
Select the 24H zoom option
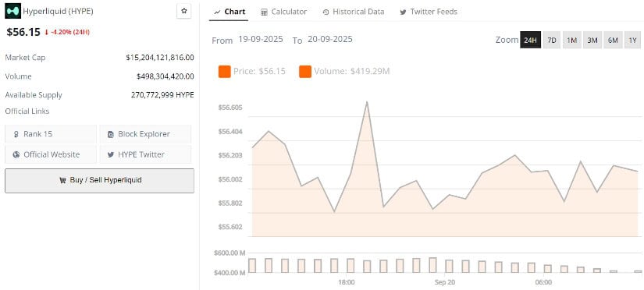(x=530, y=40)
